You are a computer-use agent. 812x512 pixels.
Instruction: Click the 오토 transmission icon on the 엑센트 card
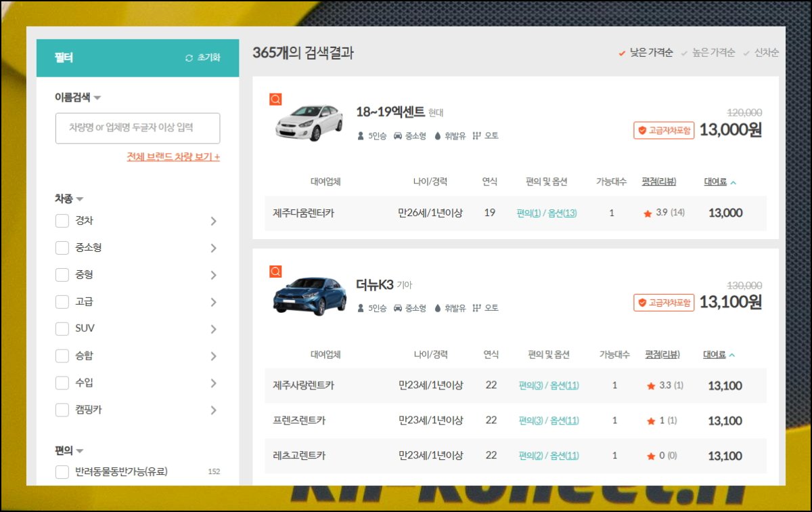tap(476, 136)
